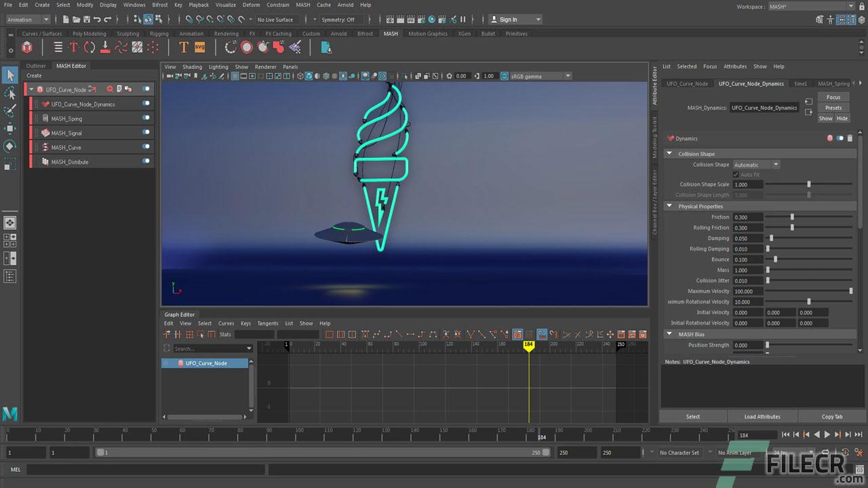Screen dimensions: 868x488
Task: Click the Copy Tab button
Action: (x=832, y=416)
